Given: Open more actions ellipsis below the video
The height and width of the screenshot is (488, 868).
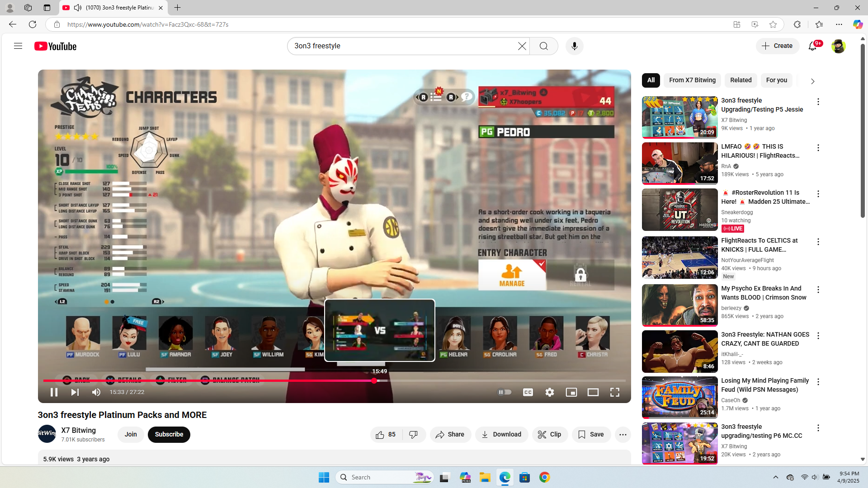Looking at the screenshot, I should pyautogui.click(x=623, y=435).
